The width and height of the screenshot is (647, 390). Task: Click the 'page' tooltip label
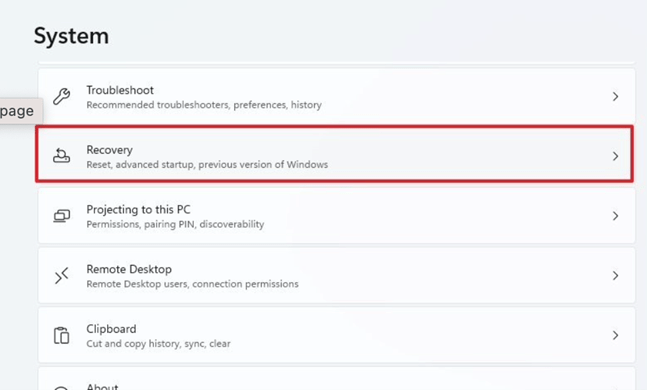coord(17,111)
